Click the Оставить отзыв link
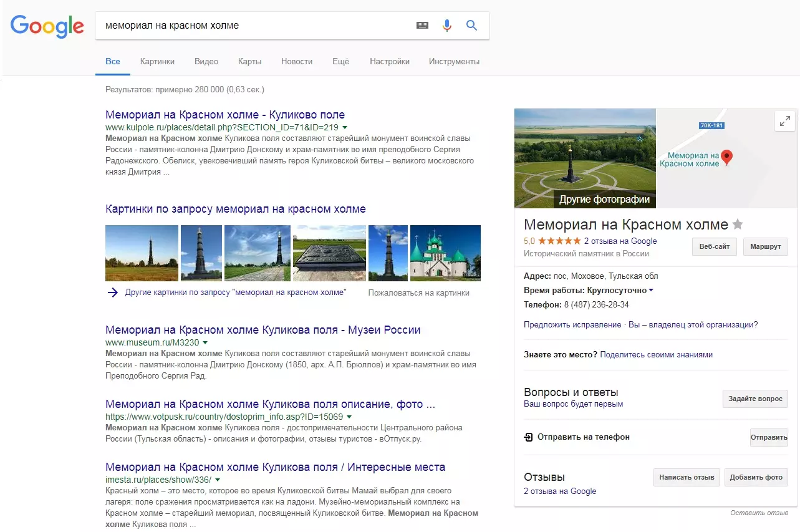 [759, 513]
